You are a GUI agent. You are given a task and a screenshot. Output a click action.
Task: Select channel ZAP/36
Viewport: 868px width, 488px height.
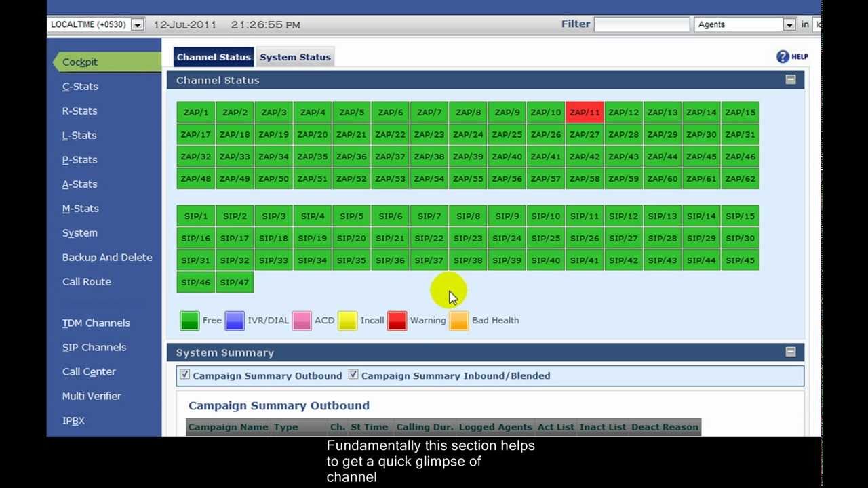point(351,157)
